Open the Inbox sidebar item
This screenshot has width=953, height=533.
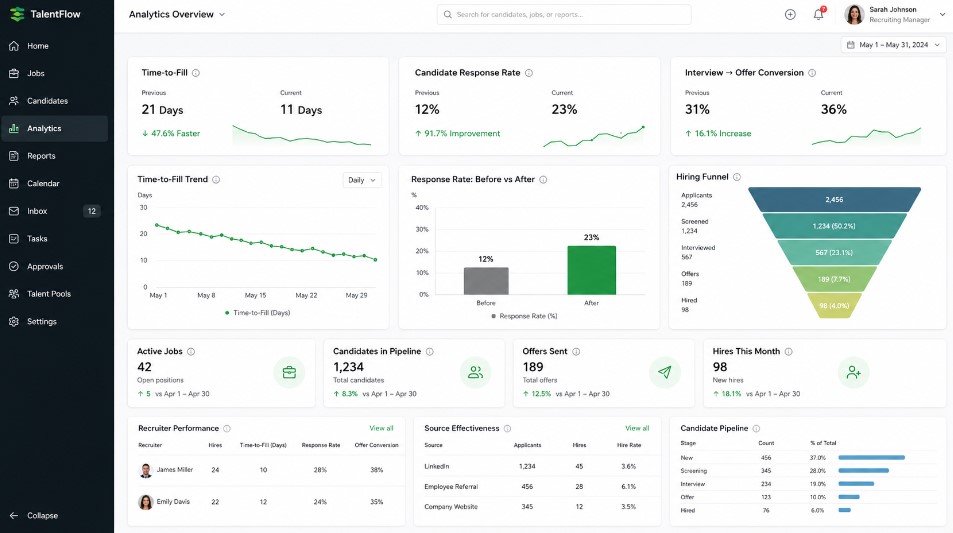(55, 211)
